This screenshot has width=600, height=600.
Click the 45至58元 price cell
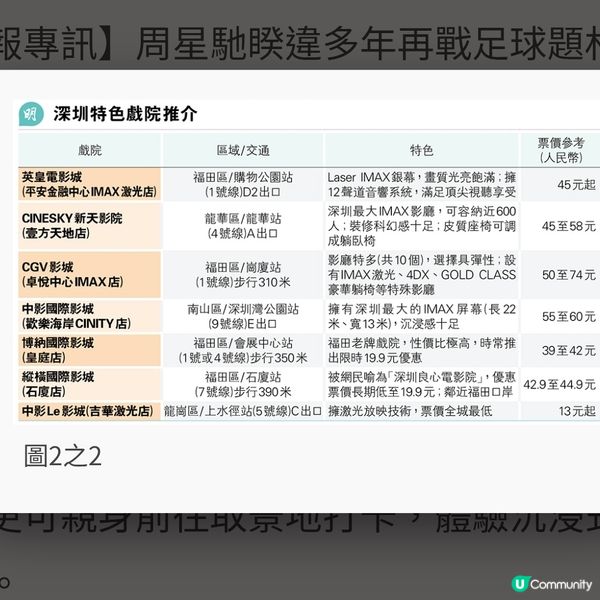click(x=561, y=226)
